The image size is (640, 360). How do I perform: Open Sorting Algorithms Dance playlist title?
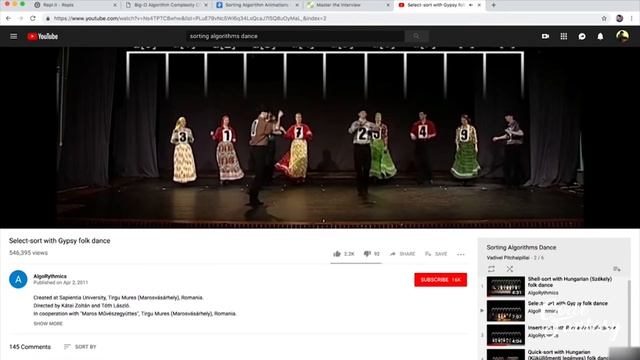coord(521,247)
